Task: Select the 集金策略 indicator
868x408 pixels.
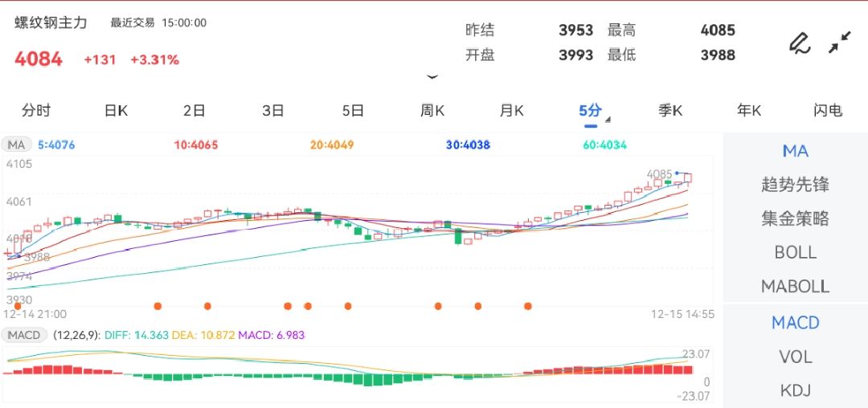Action: coord(796,218)
